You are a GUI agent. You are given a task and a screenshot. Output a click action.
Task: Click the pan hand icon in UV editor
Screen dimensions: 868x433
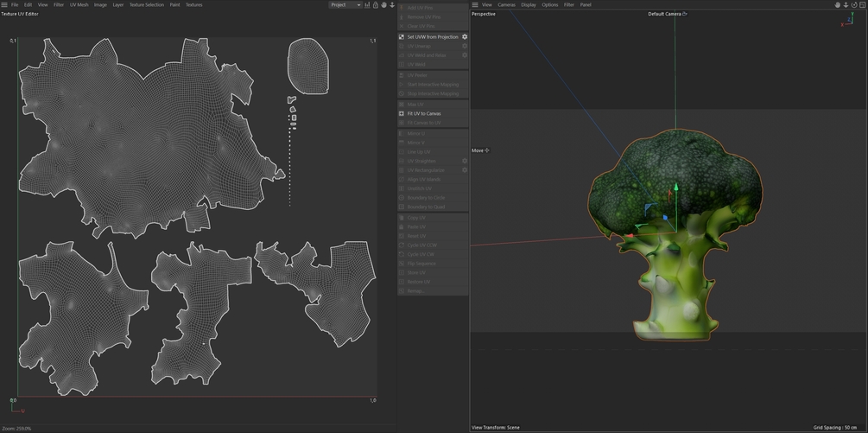pos(383,4)
